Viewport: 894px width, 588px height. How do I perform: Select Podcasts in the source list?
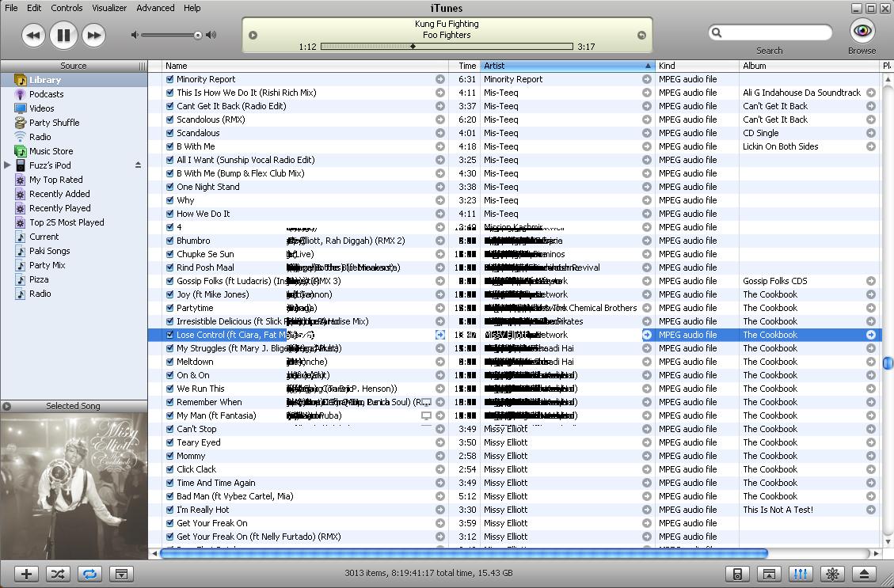pyautogui.click(x=46, y=94)
